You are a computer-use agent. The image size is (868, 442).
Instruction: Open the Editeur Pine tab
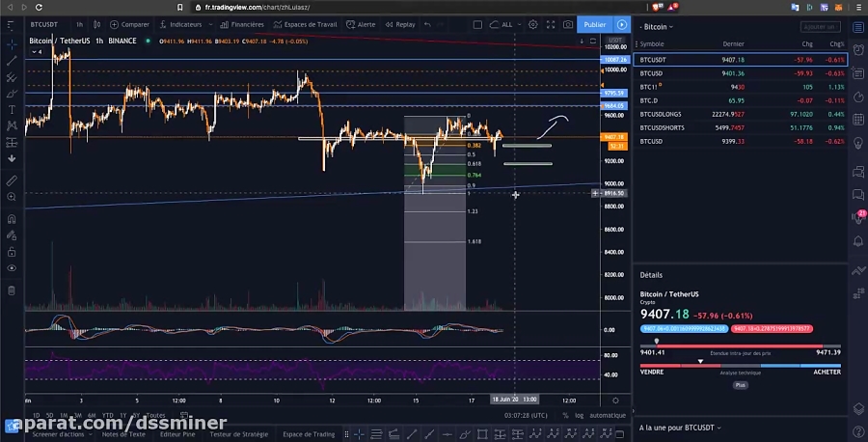pos(177,434)
